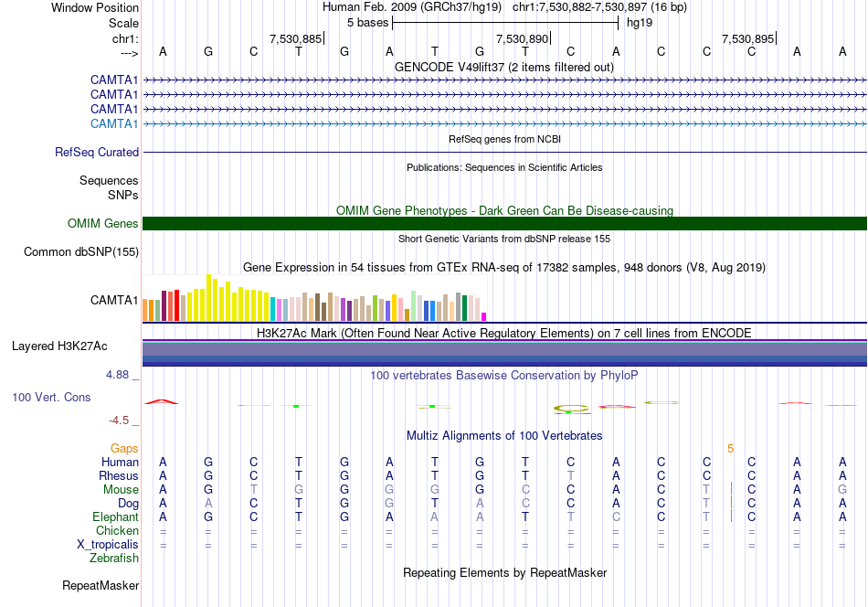Click the RefSeq Curated gene line

[x=504, y=153]
